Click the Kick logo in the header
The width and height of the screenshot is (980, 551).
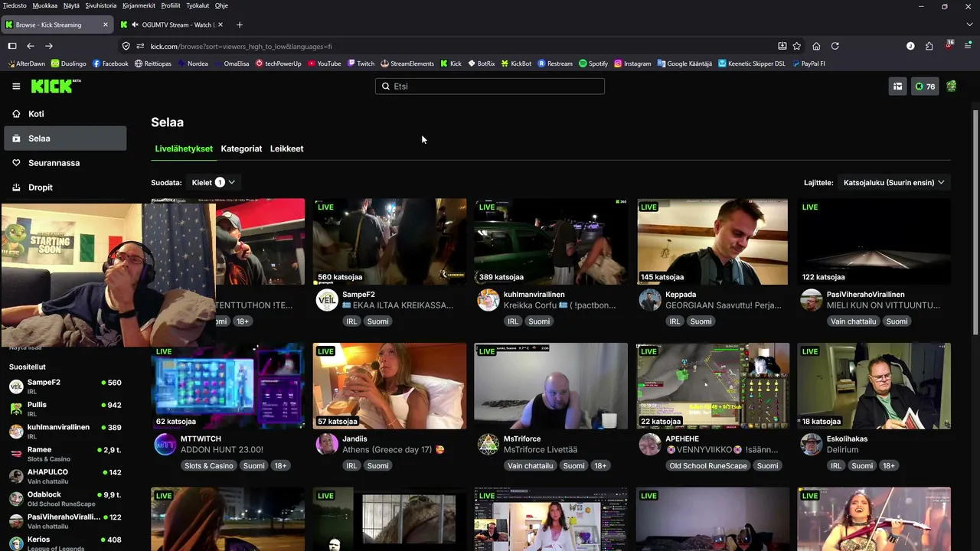56,86
